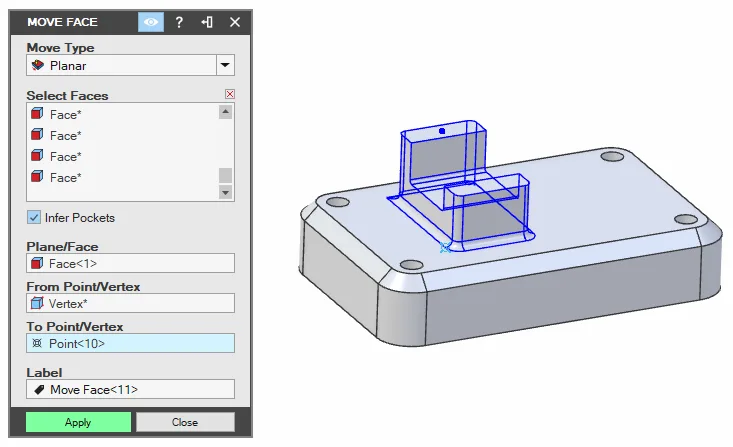Click the dock panel icon in header
Image resolution: width=733 pixels, height=447 pixels.
(207, 22)
